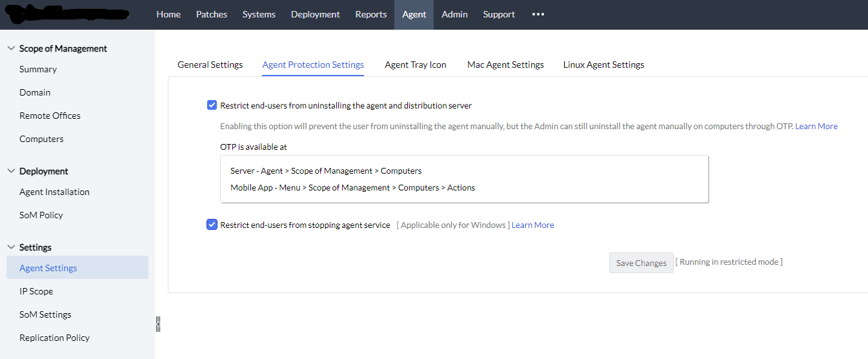Open the Agent Tray Icon tab
Viewport: 868px width, 359px height.
(416, 65)
